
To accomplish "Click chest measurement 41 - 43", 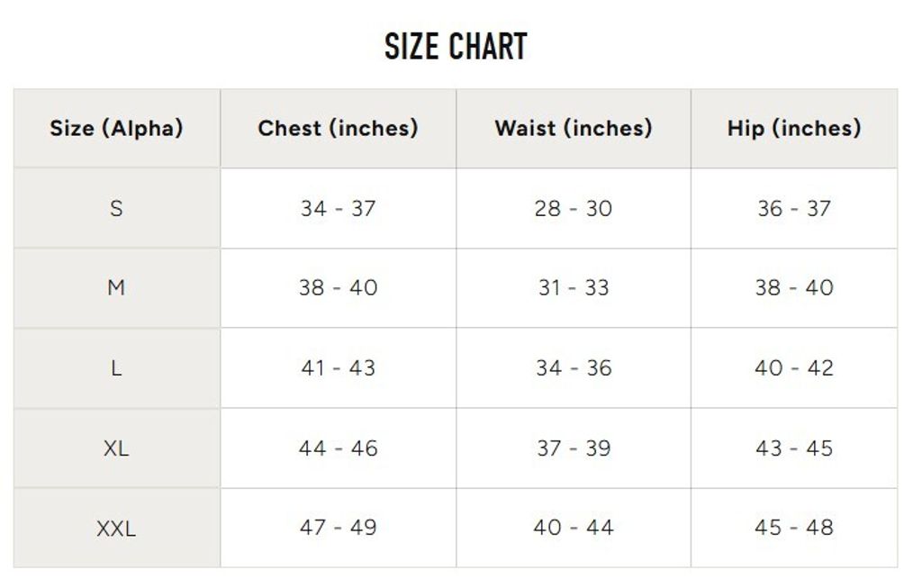I will point(338,368).
